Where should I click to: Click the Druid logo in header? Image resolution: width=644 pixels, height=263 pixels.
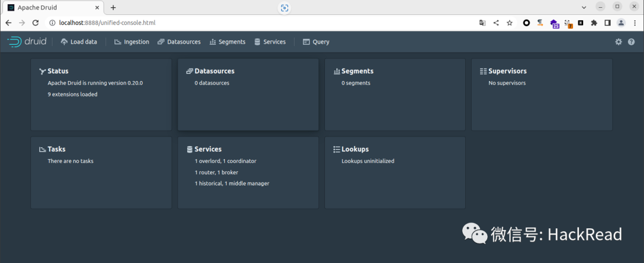pos(27,42)
